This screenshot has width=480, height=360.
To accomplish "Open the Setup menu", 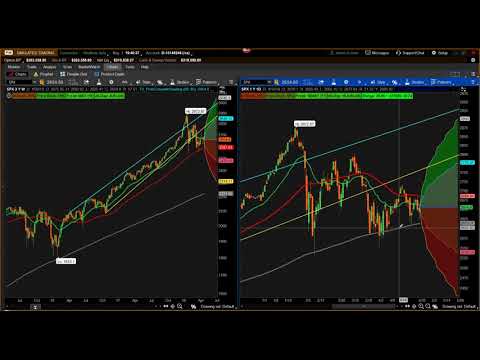I will 440,53.
